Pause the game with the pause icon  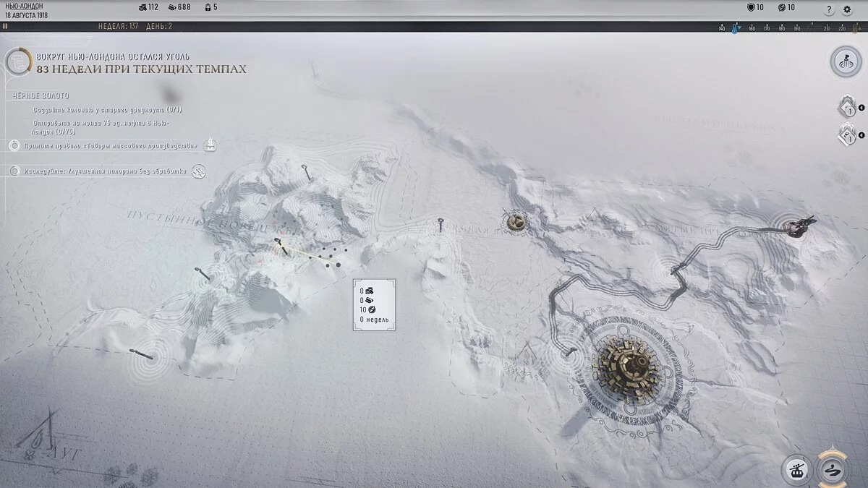click(4, 26)
